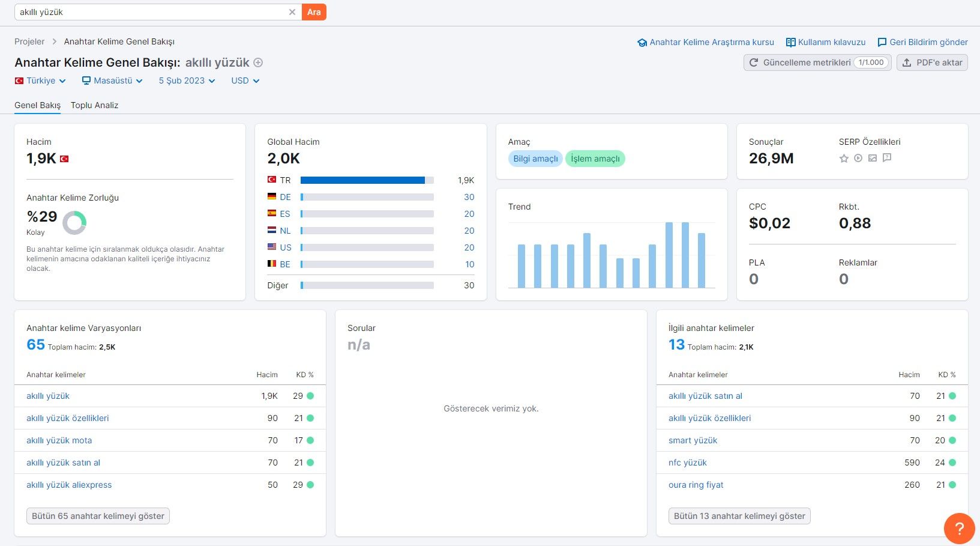This screenshot has width=980, height=546.
Task: Click BE volume value 10
Action: pyautogui.click(x=470, y=264)
